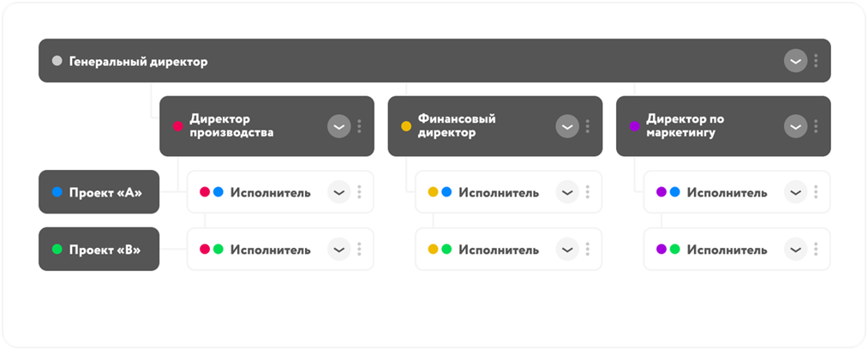Click the gray dot beside Генеральный директор
This screenshot has width=868, height=350.
[57, 62]
